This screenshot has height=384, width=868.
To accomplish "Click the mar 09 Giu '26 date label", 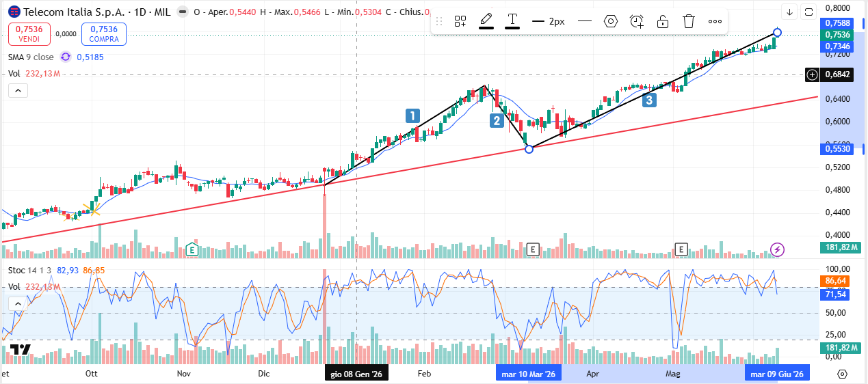I will point(777,374).
